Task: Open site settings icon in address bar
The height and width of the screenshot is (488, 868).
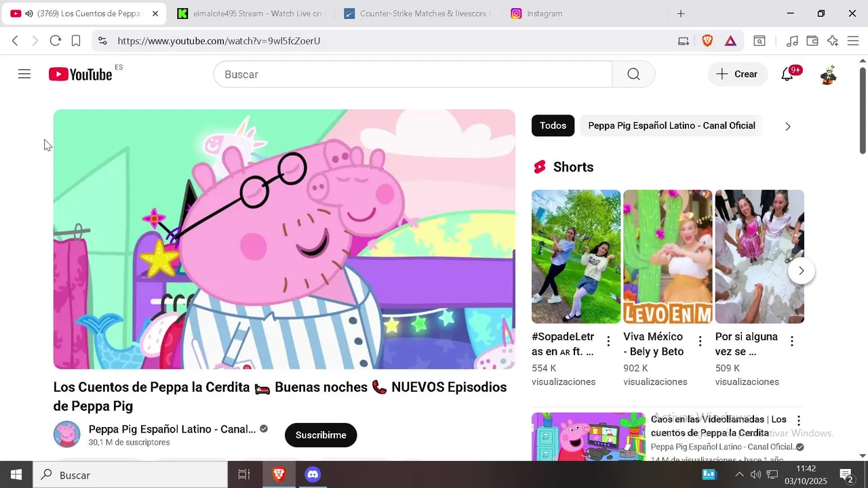Action: [x=102, y=41]
